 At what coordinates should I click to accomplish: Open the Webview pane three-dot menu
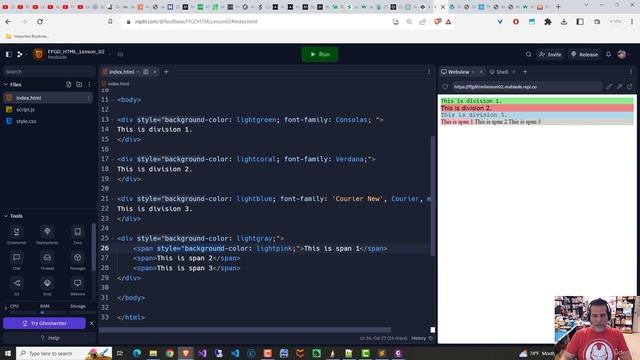[631, 72]
